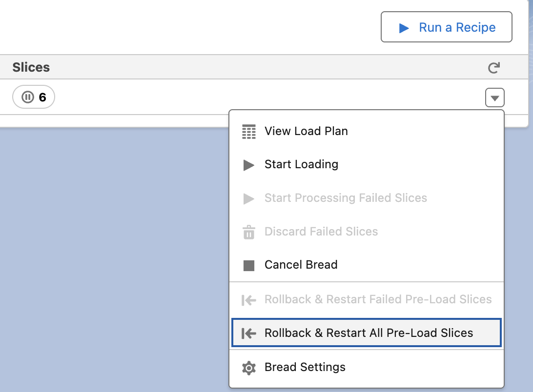Viewport: 533px width, 392px height.
Task: Click the rollback arrow icon next to Restart All Pre-Load Slices
Action: point(249,333)
